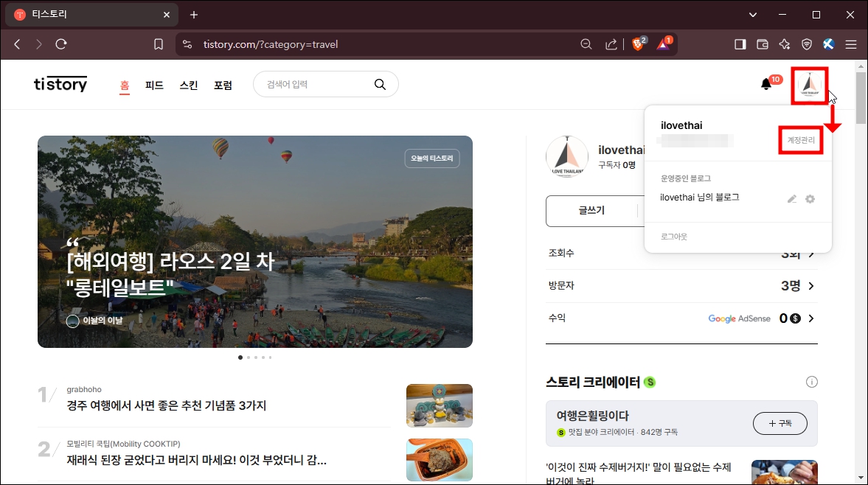Click the info icon beside 스토리 크리에이터
This screenshot has width=868, height=485.
(x=812, y=382)
